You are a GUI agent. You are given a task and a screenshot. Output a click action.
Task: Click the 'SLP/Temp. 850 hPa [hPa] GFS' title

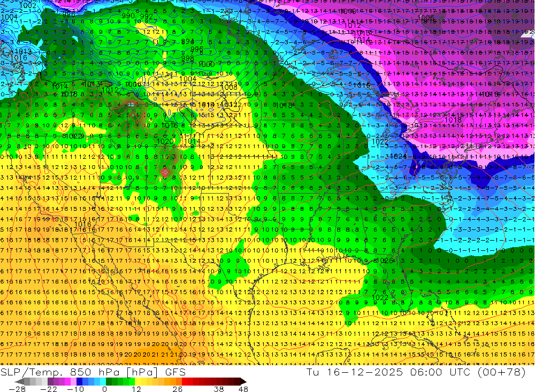point(93,372)
